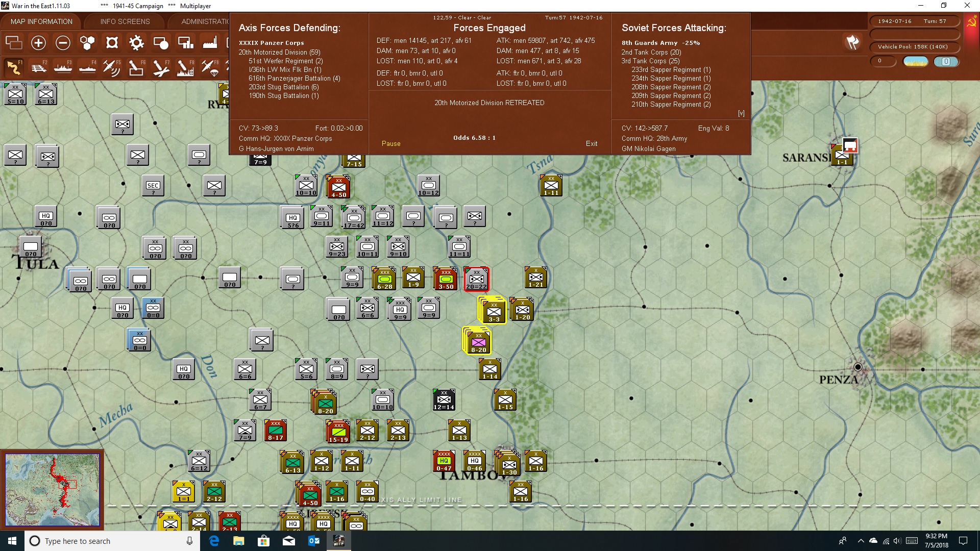The image size is (980, 551).
Task: Select the F8 bomb city mode
Action: click(185, 67)
